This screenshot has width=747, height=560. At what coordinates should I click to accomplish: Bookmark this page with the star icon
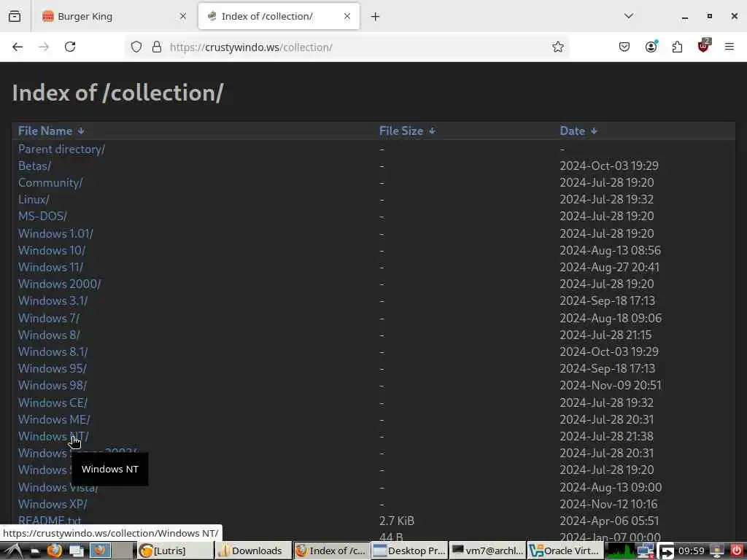pyautogui.click(x=558, y=47)
